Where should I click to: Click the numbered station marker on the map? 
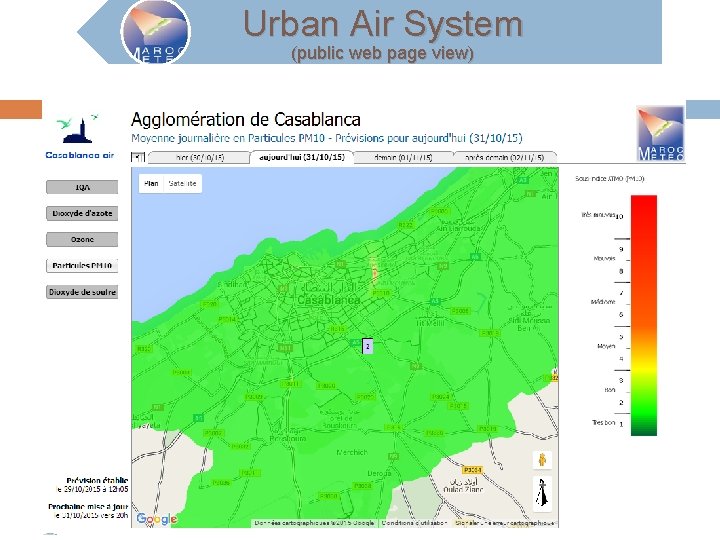click(x=367, y=346)
